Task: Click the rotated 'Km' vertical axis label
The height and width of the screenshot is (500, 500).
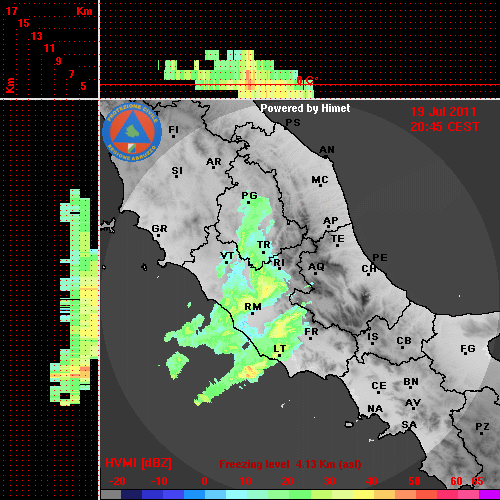Action: 10,85
